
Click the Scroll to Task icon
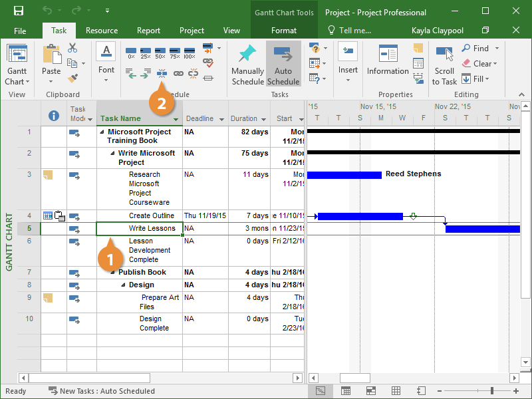(444, 65)
